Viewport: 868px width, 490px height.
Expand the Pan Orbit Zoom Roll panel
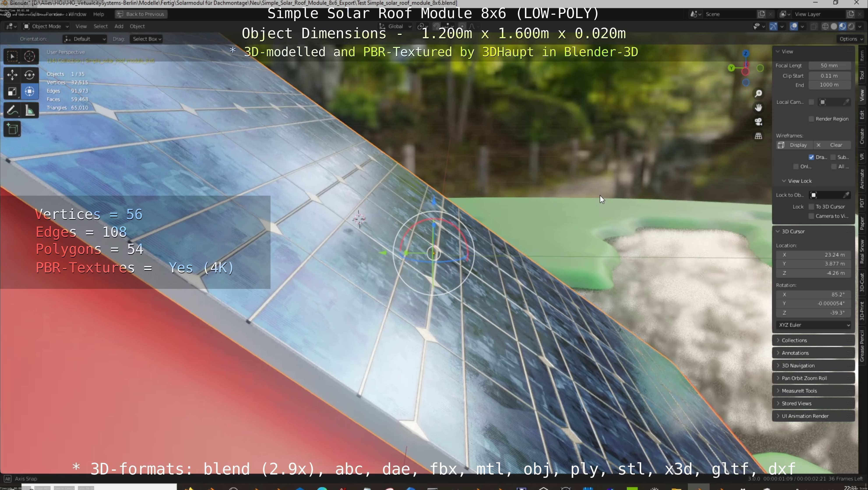tap(813, 379)
